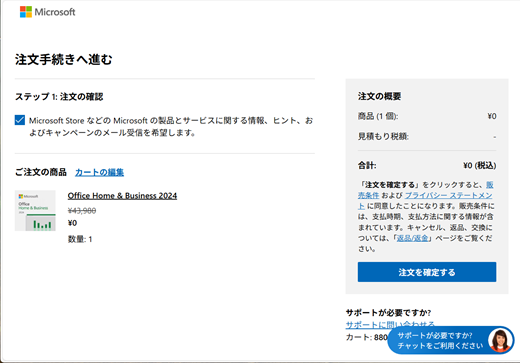This screenshot has width=520, height=363.
Task: Click the 注文を確定する button
Action: (x=427, y=272)
